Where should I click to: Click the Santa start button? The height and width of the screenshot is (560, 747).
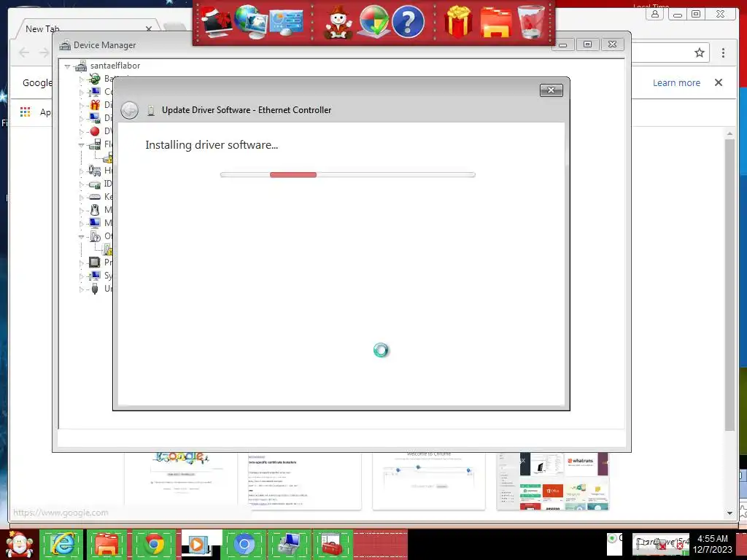[x=18, y=544]
